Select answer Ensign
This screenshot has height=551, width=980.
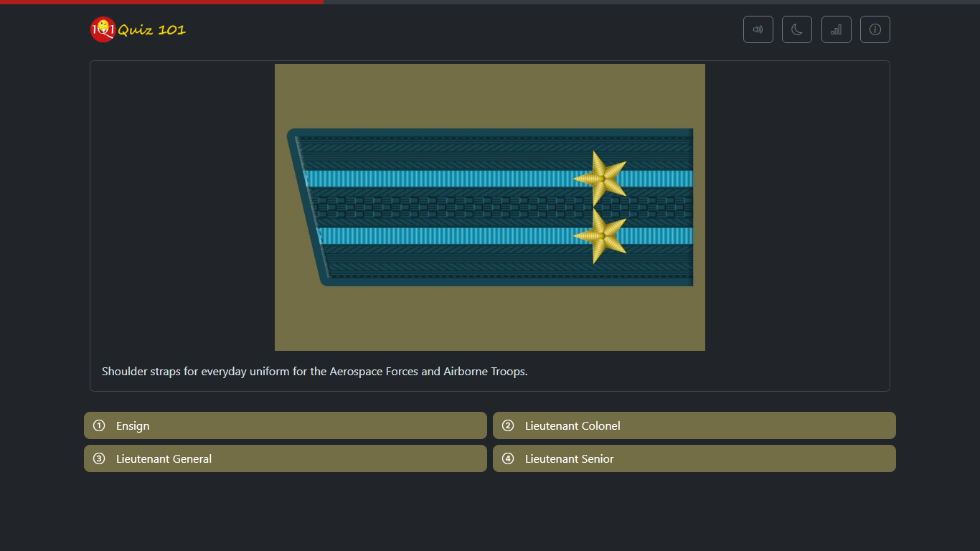tap(285, 425)
